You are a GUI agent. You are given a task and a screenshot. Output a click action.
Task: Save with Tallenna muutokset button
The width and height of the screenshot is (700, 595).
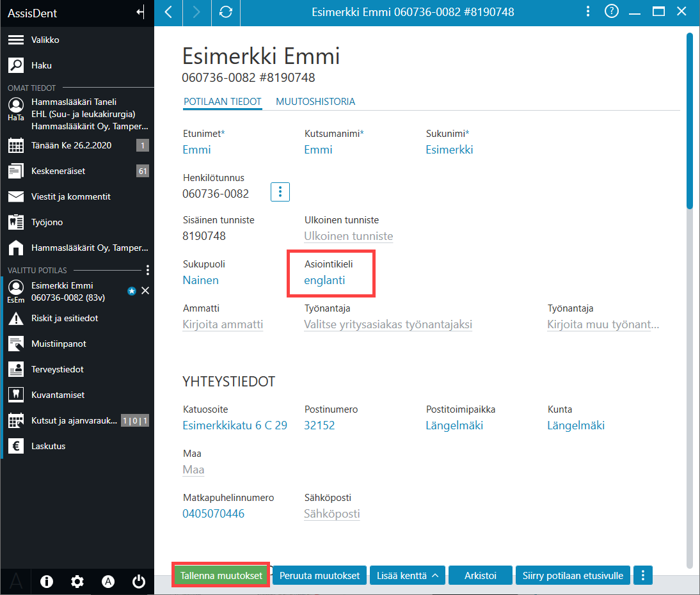click(x=221, y=575)
